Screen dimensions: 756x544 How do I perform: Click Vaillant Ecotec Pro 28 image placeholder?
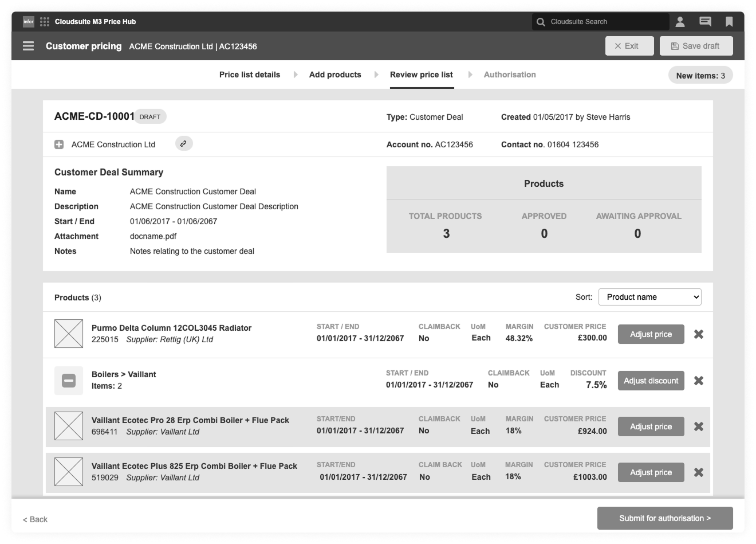(x=69, y=426)
